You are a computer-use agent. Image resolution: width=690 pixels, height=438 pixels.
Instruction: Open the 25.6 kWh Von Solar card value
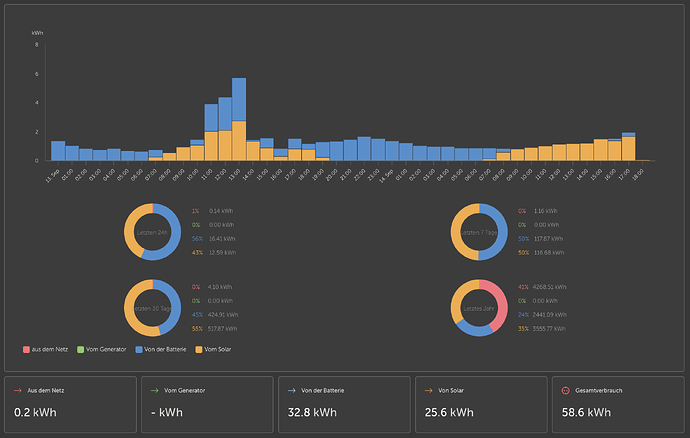(x=449, y=412)
